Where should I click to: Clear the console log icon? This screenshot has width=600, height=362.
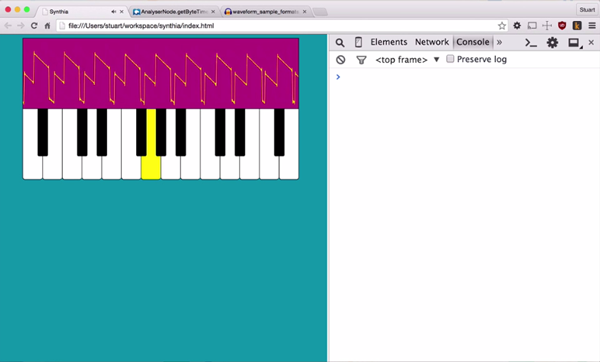pyautogui.click(x=341, y=60)
